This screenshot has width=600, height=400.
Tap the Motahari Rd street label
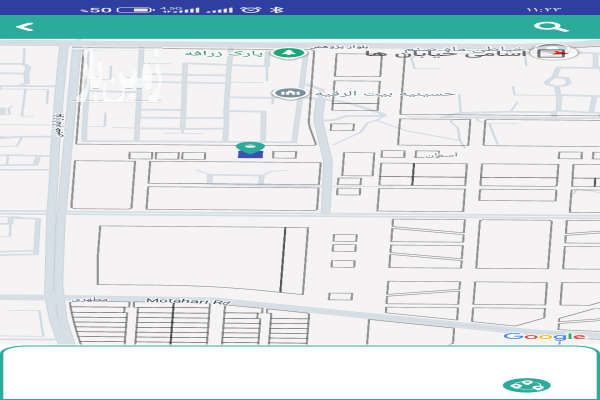(188, 301)
